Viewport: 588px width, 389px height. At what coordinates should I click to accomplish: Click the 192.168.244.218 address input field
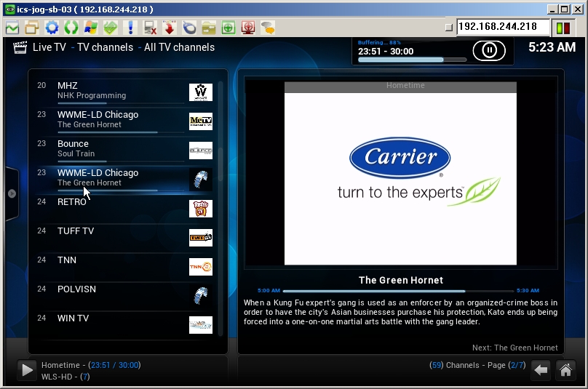click(504, 27)
